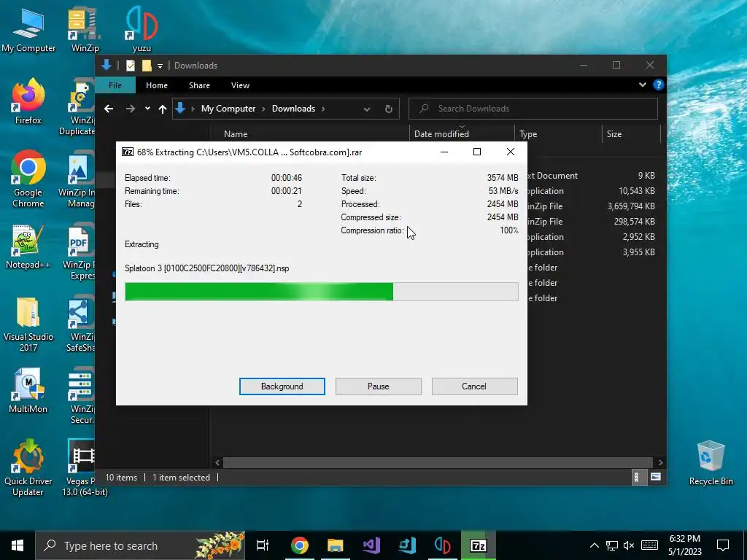Click the taskbar search box
The width and height of the screenshot is (747, 560).
click(x=140, y=545)
